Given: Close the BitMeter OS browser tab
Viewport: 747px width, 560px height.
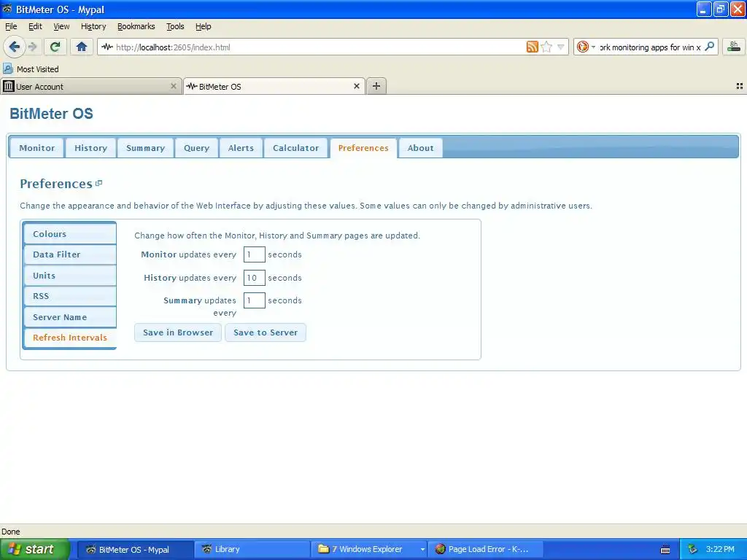Looking at the screenshot, I should tap(356, 86).
